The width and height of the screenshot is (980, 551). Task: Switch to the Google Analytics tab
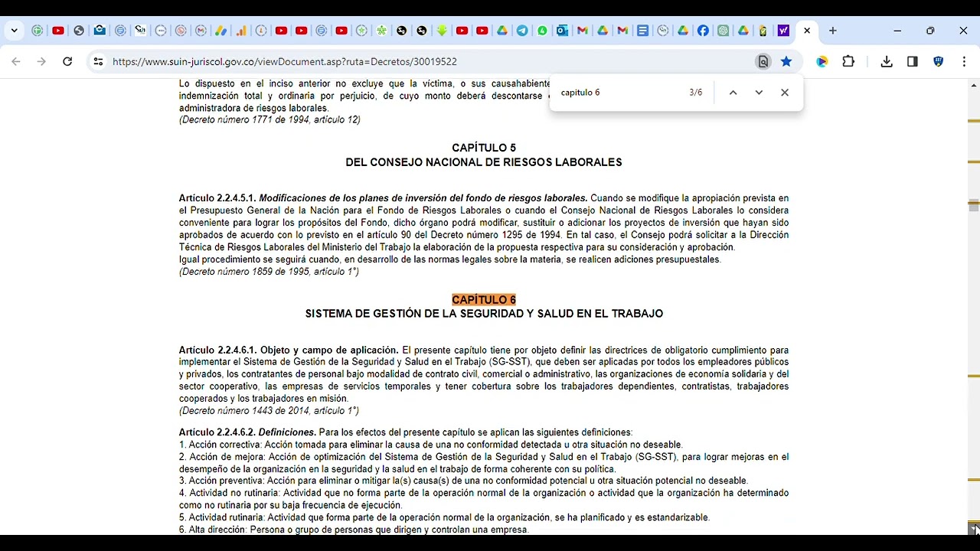(241, 31)
